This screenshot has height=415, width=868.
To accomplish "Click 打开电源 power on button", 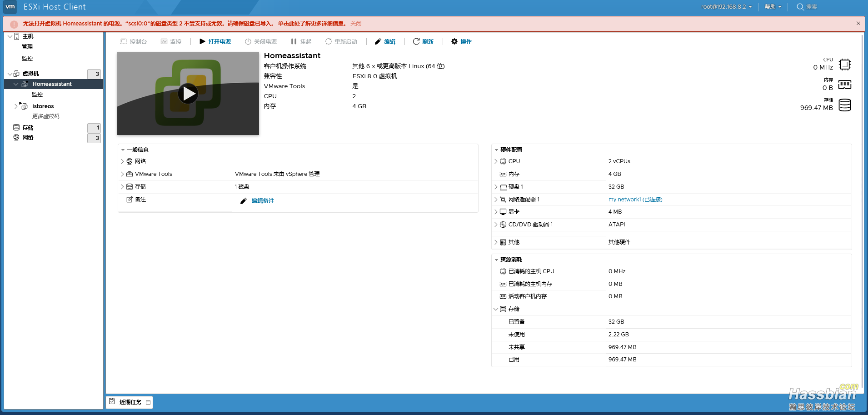I will coord(215,42).
